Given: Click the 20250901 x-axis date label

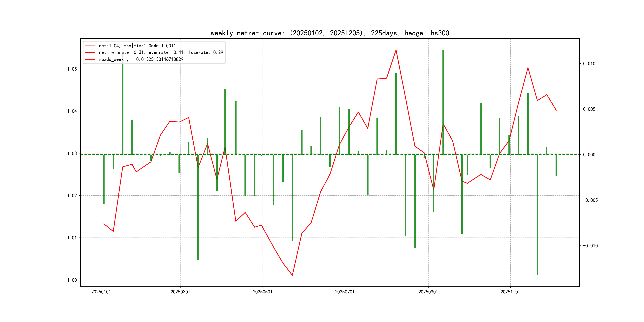Looking at the screenshot, I should (428, 292).
